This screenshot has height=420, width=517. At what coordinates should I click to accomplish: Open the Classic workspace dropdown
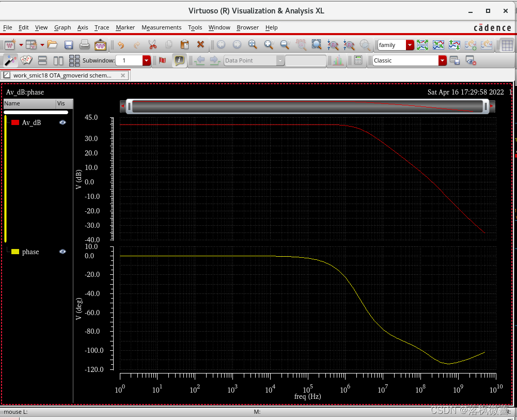coord(442,61)
